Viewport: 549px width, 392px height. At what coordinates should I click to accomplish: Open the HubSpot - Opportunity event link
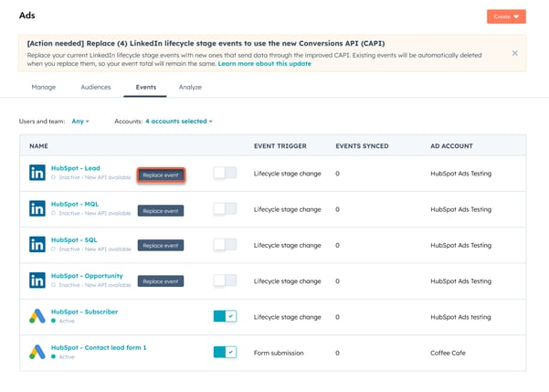pos(87,276)
